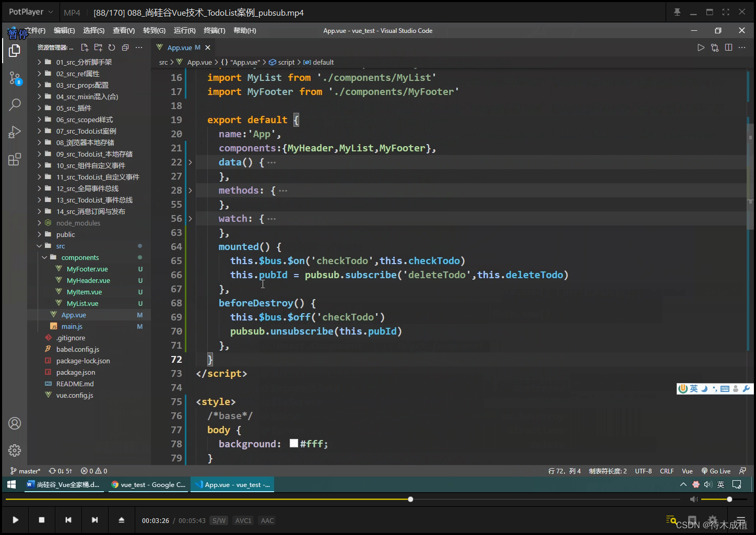Screen dimensions: 756x535
Task: Open package.json file
Action: [76, 372]
